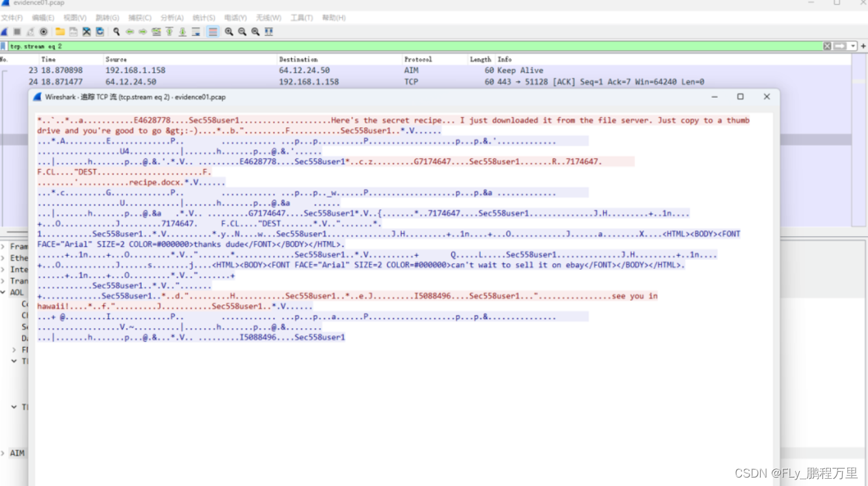Open the 跳转(G) menu
Image resolution: width=868 pixels, height=486 pixels.
107,18
